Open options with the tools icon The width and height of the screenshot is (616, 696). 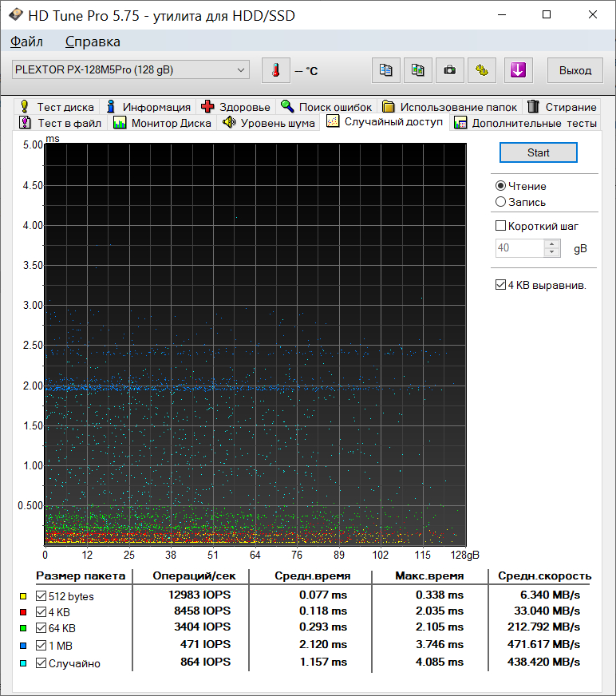pos(482,70)
